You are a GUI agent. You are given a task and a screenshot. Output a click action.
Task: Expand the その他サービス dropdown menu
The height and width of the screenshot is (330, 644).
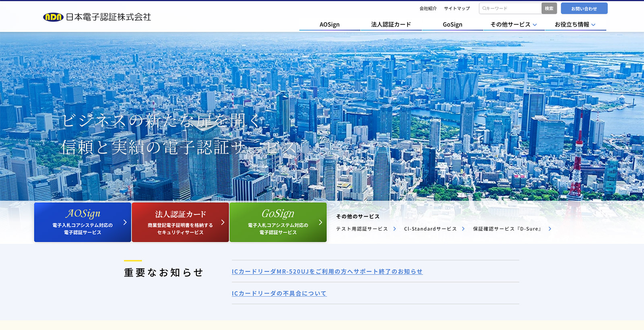(x=514, y=25)
